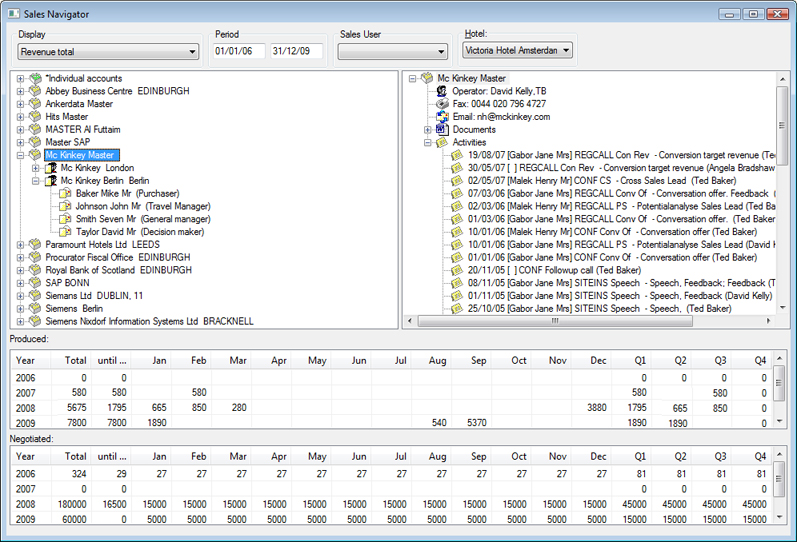Click the 19/08/07 REGCALL activity note icon

(x=457, y=155)
